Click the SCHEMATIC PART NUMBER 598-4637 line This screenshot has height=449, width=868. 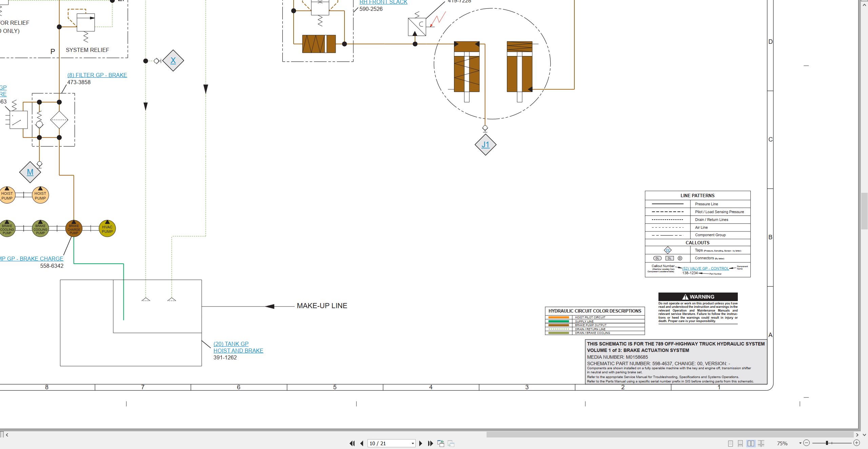[658, 363]
